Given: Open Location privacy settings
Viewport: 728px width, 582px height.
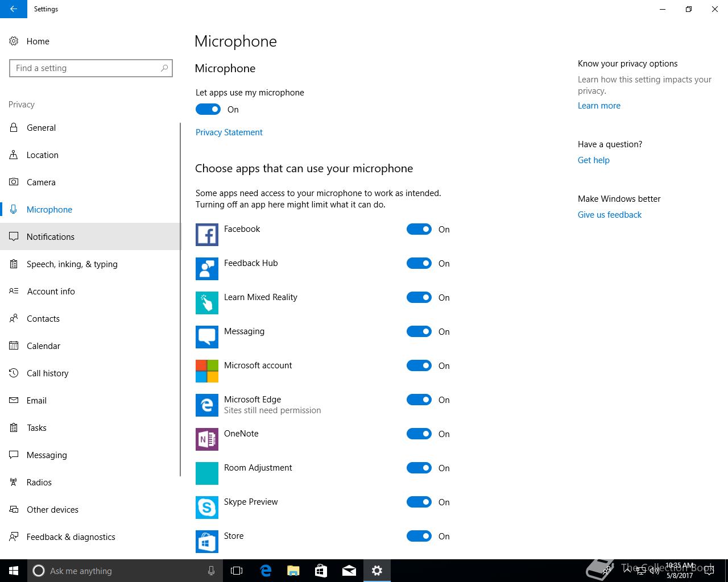Looking at the screenshot, I should [90, 155].
